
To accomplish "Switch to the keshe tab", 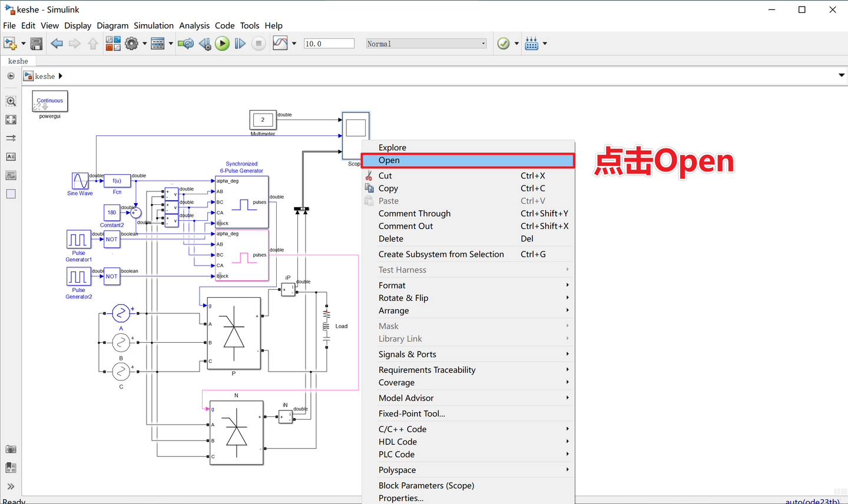I will point(18,61).
